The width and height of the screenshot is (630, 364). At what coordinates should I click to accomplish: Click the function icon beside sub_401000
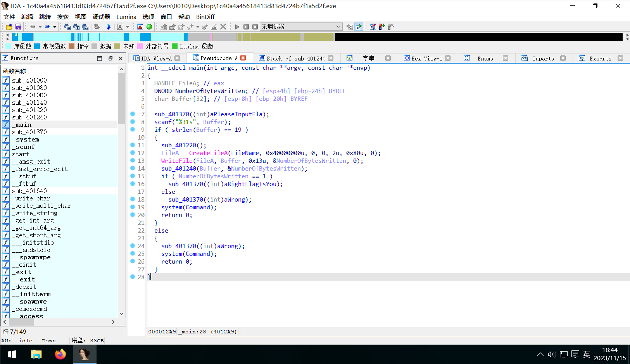[x=6, y=80]
